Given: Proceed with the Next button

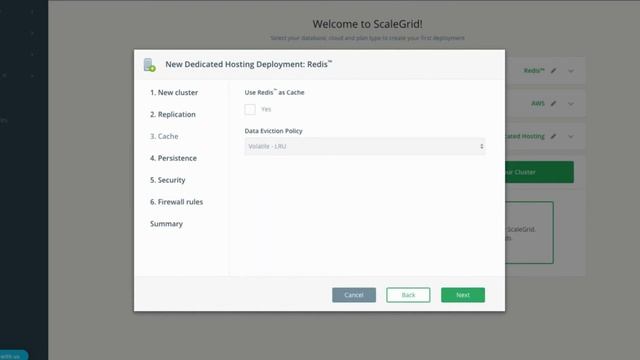Looking at the screenshot, I should click(463, 295).
